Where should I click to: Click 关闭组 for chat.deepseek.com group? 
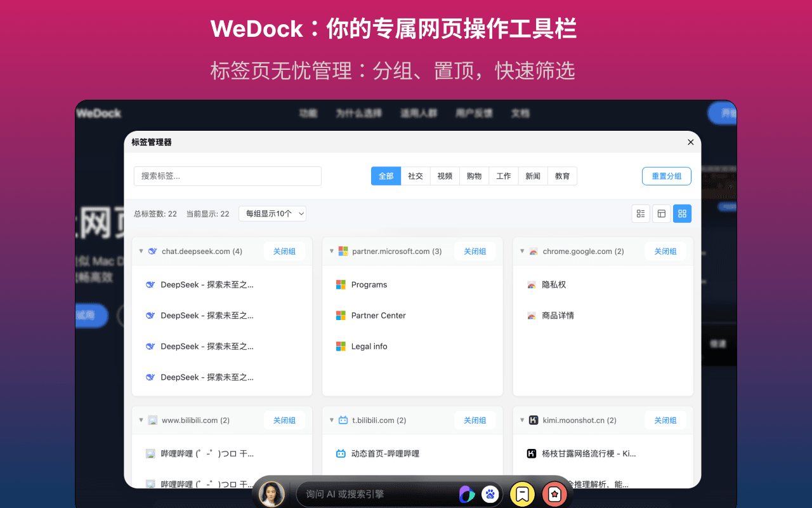284,251
